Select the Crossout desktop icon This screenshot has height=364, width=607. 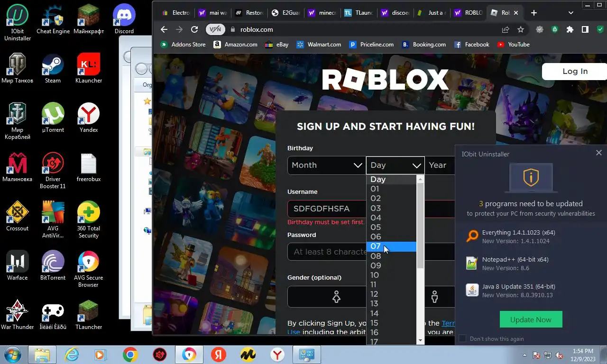(18, 217)
